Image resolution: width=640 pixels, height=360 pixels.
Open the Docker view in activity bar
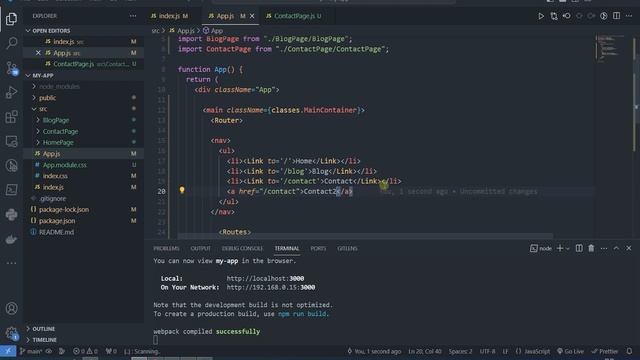point(11,239)
